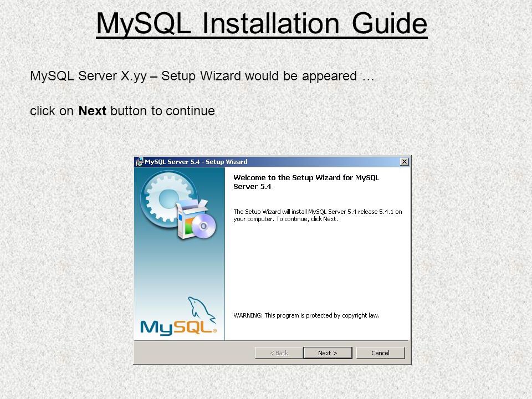Click the Cancel button in Setup Wizard

pos(380,353)
